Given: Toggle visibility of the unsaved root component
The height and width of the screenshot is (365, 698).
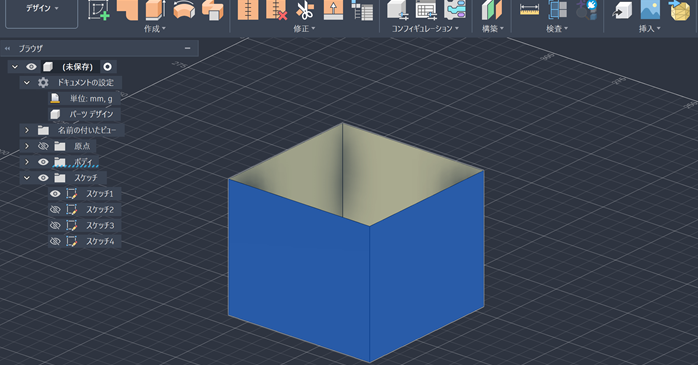Looking at the screenshot, I should point(31,67).
